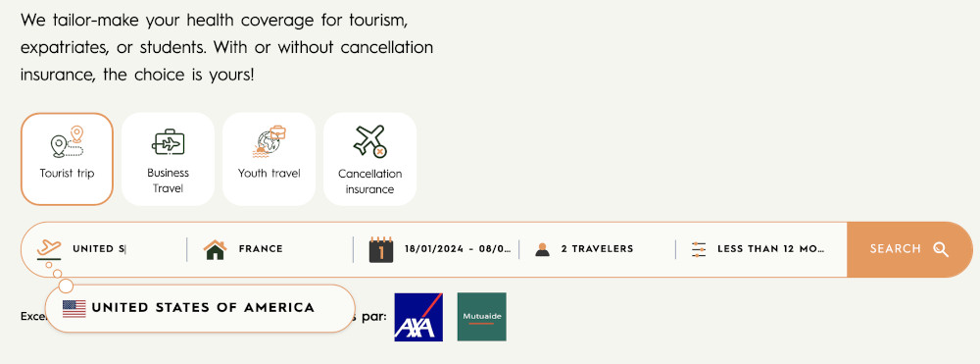Click the Youth travel globe icon
Screen dimensions: 980x364
click(x=269, y=142)
